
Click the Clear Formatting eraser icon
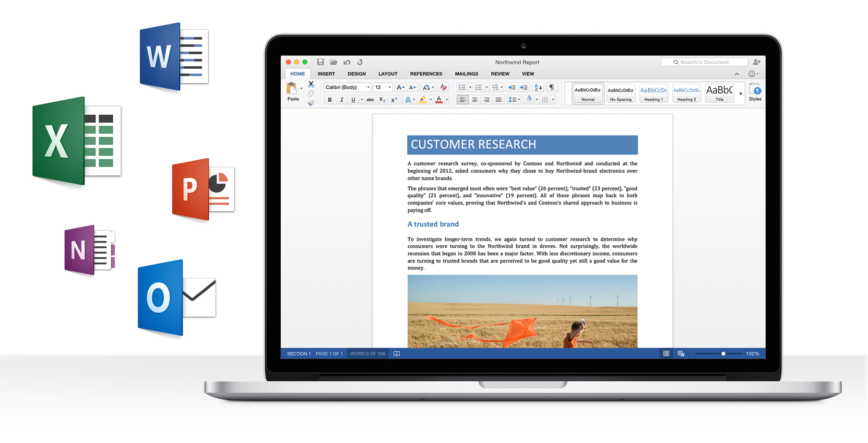443,88
